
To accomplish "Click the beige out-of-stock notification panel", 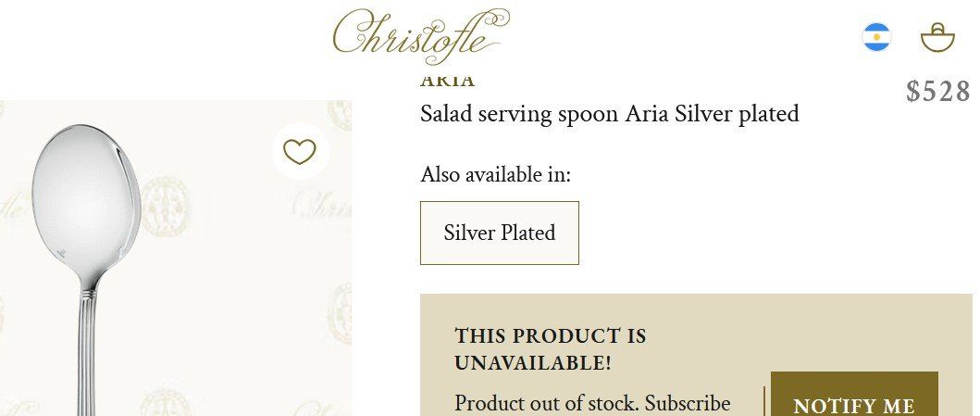I will (696, 355).
